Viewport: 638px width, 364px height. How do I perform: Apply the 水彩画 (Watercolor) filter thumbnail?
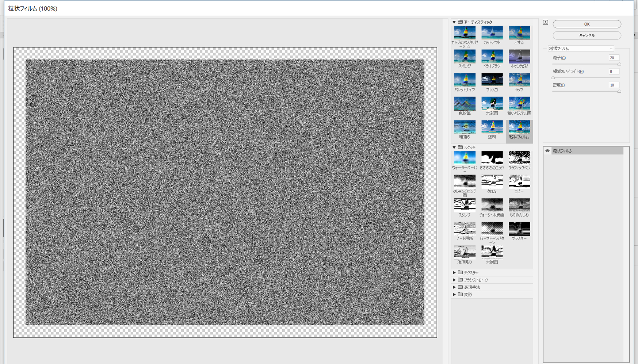(x=492, y=104)
